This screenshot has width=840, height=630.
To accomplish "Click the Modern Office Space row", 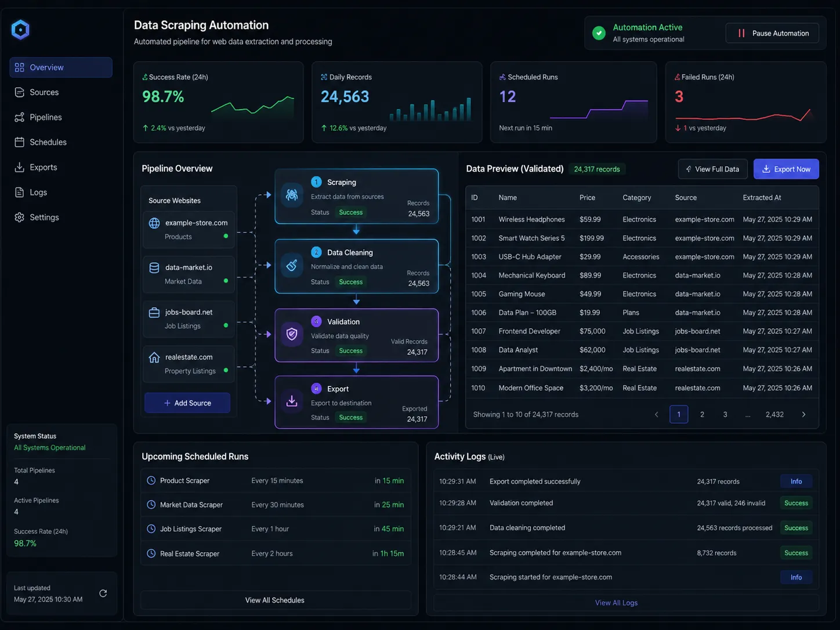I will pos(642,388).
